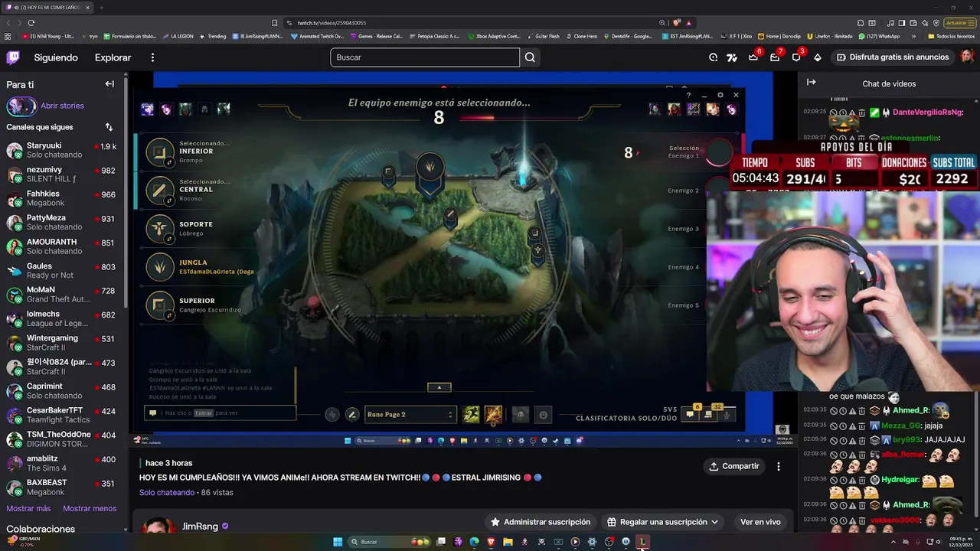Open the Windows Start button

[x=338, y=542]
